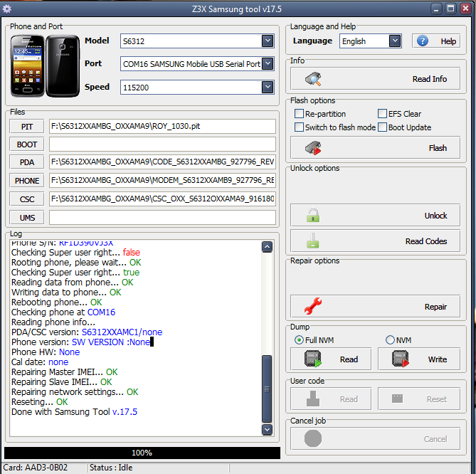
Task: Click 'Status : Idle' in status bar
Action: point(111,468)
